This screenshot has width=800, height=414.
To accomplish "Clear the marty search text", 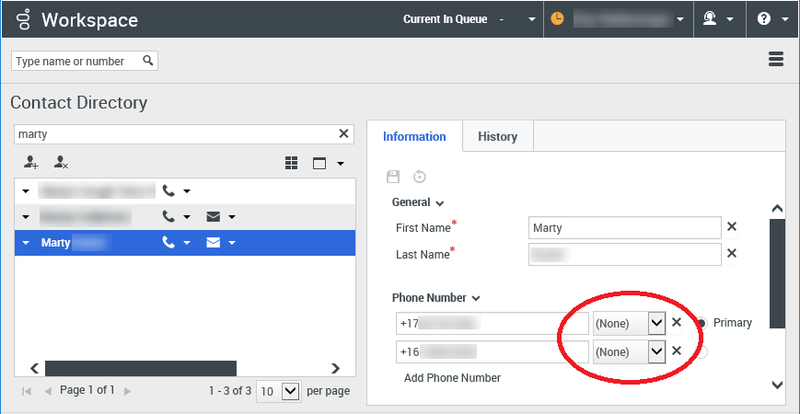I will [344, 134].
